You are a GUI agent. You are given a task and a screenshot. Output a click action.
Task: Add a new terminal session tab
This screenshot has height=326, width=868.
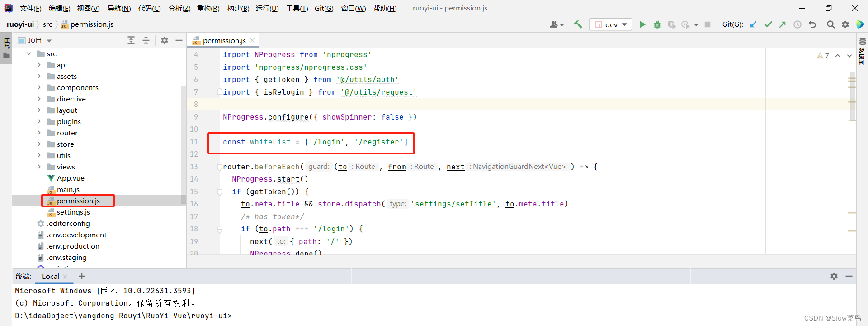(x=82, y=276)
